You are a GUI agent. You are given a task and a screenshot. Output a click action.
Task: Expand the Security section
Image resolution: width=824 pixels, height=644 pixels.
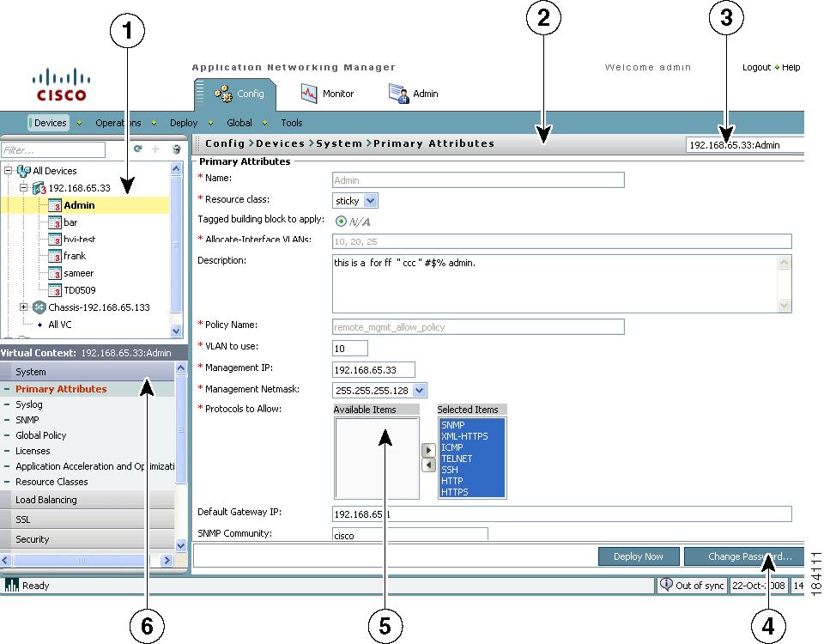click(88, 539)
